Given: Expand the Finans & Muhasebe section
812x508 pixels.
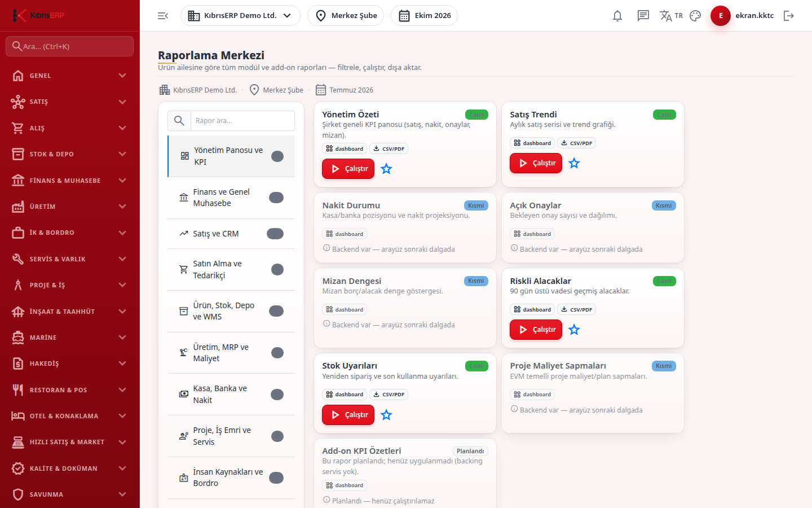Looking at the screenshot, I should pos(70,181).
